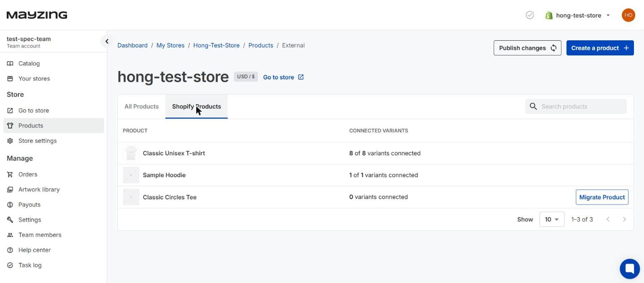644x283 pixels.
Task: Click the Mayzing logo
Action: coord(37,15)
